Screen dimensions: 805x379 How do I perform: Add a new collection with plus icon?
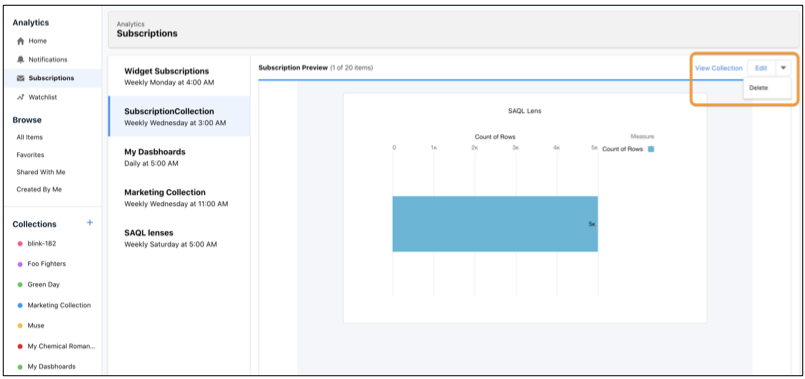[x=90, y=222]
